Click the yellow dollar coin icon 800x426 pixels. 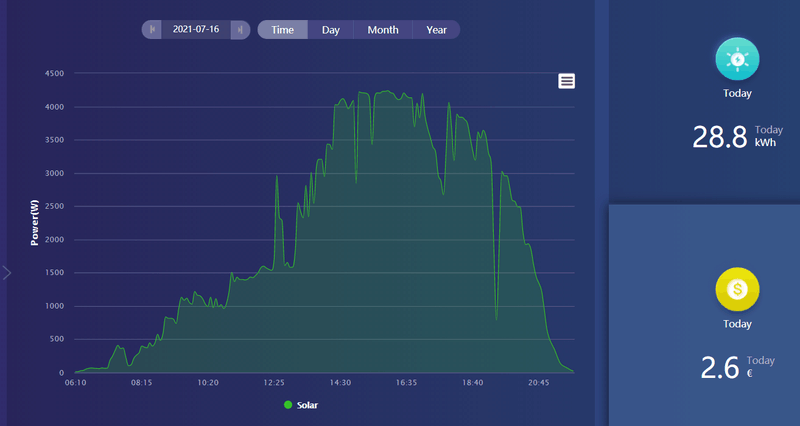click(737, 289)
